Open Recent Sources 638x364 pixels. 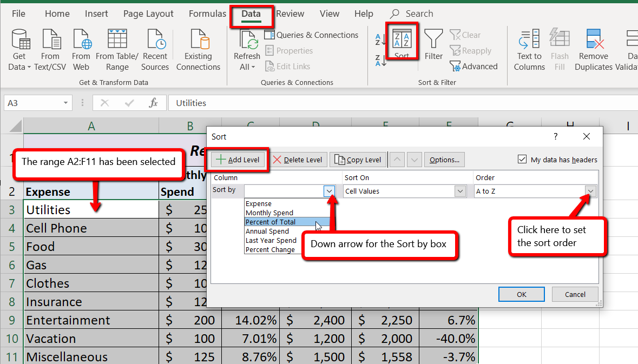(155, 49)
